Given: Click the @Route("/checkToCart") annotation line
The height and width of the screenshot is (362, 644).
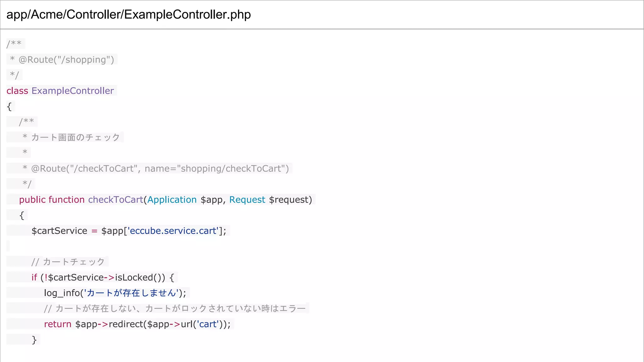Looking at the screenshot, I should [x=156, y=168].
